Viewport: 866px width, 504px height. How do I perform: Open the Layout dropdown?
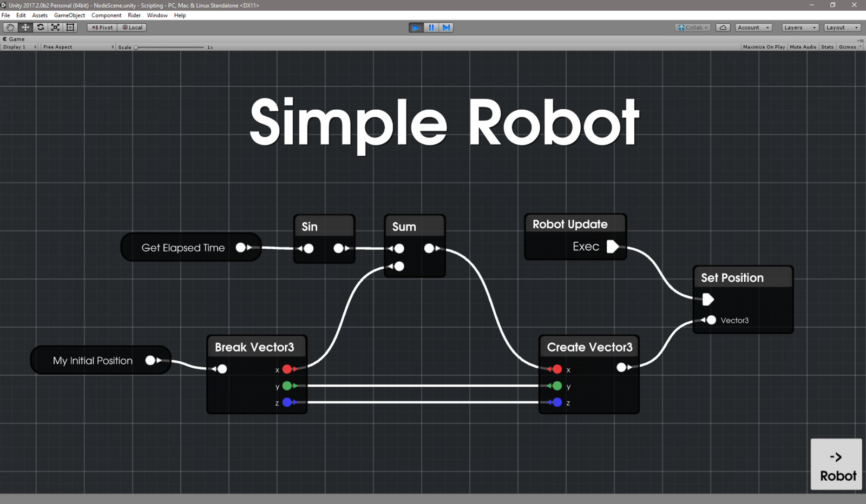[842, 27]
